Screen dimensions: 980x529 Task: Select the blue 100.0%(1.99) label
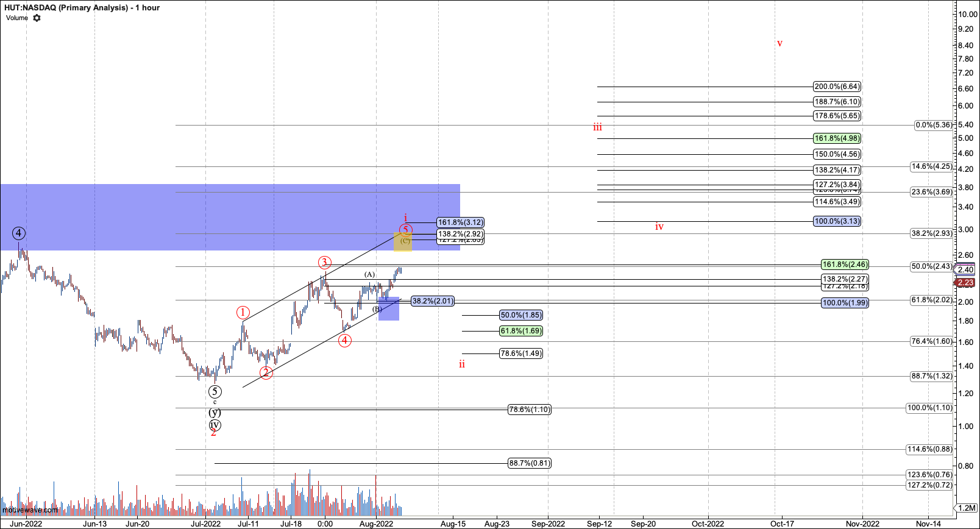click(845, 303)
